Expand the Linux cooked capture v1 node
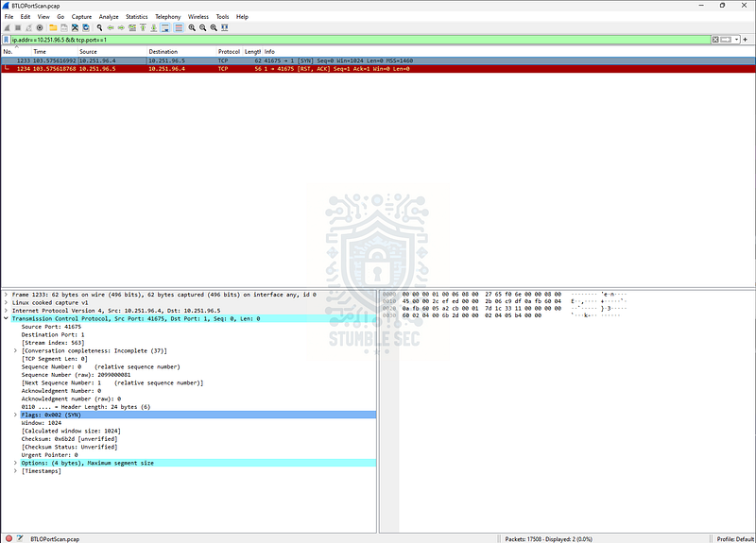Viewport: 756px width, 543px height. pos(6,302)
